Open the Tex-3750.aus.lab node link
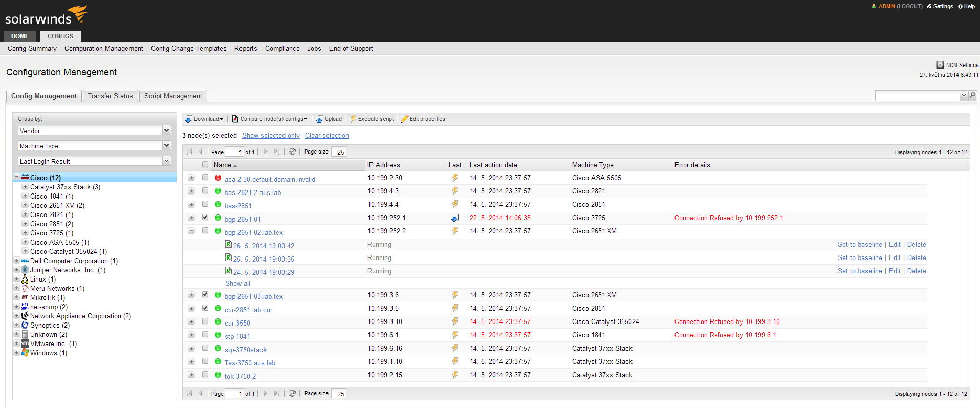Viewport: 980px width, 409px height. (250, 363)
